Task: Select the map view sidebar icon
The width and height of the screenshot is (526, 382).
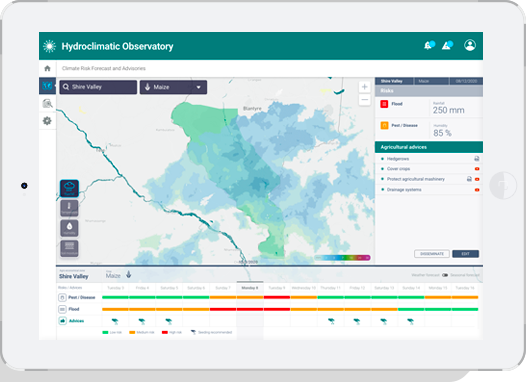Action: (47, 86)
